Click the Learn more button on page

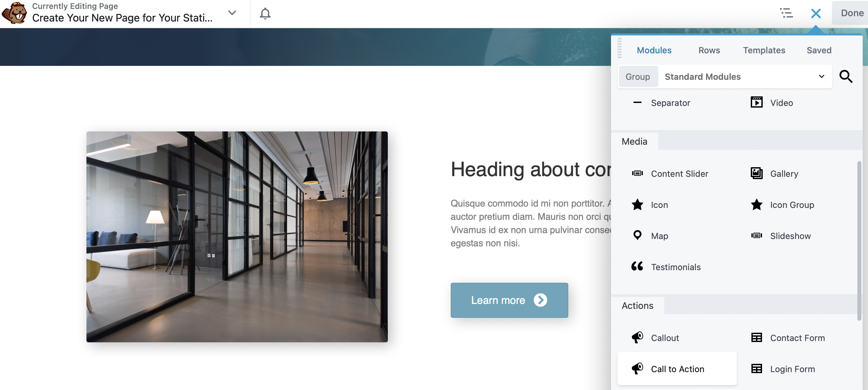coord(509,300)
